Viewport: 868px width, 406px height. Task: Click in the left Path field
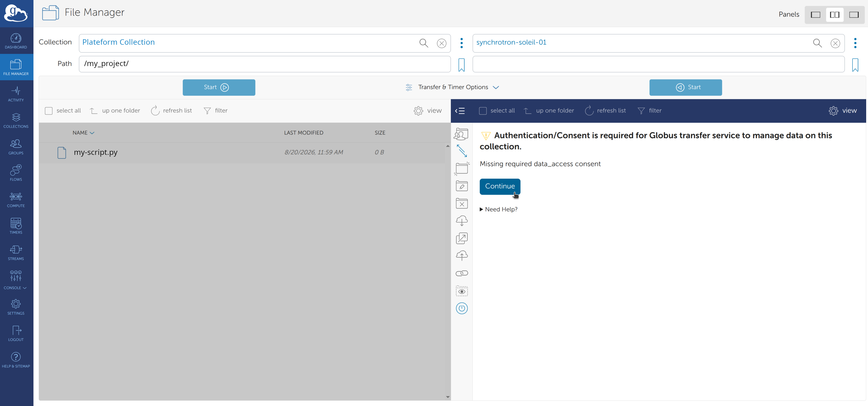(264, 64)
